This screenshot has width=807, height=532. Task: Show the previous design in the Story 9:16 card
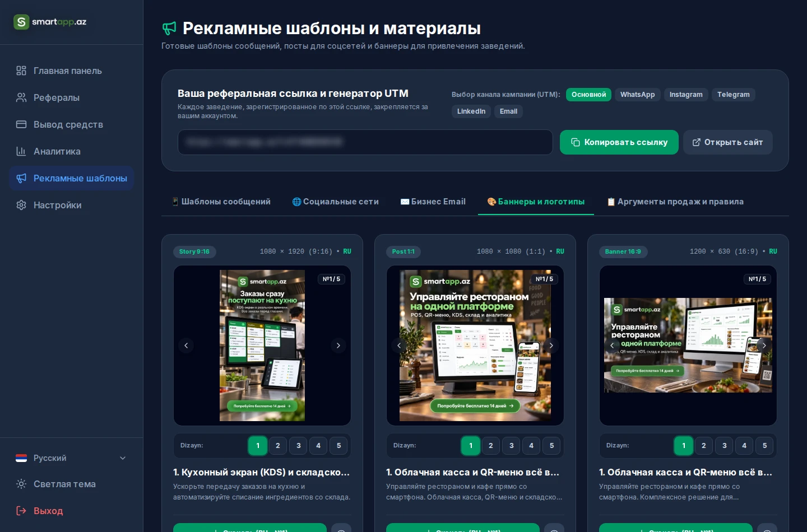[186, 346]
